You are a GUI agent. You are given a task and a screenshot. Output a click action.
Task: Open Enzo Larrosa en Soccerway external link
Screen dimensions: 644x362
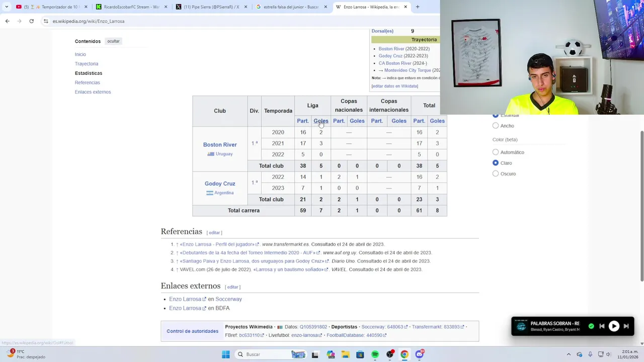coord(187,299)
